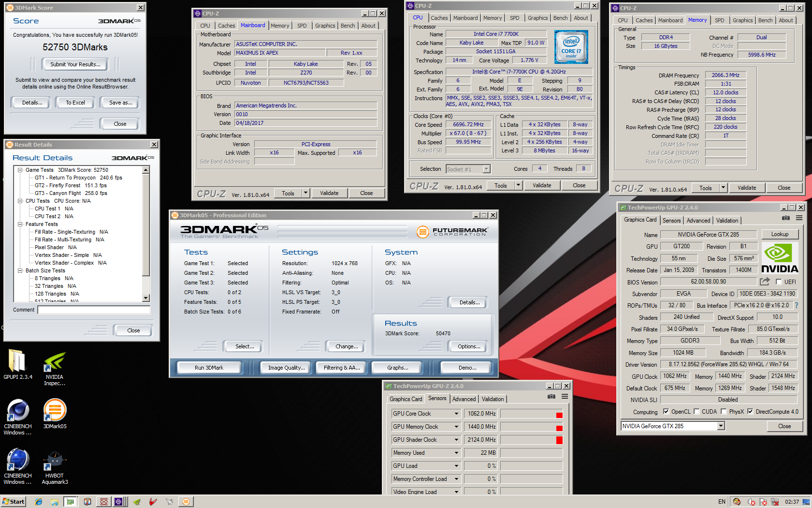
Task: Click Validate in the CPU-Z Memory window
Action: click(747, 188)
